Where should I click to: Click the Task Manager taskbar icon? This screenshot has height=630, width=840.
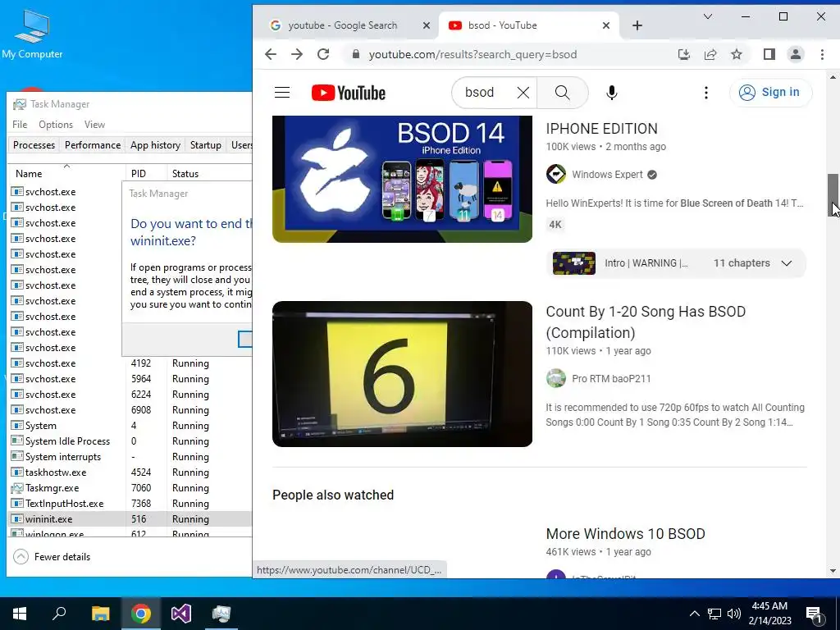[221, 614]
